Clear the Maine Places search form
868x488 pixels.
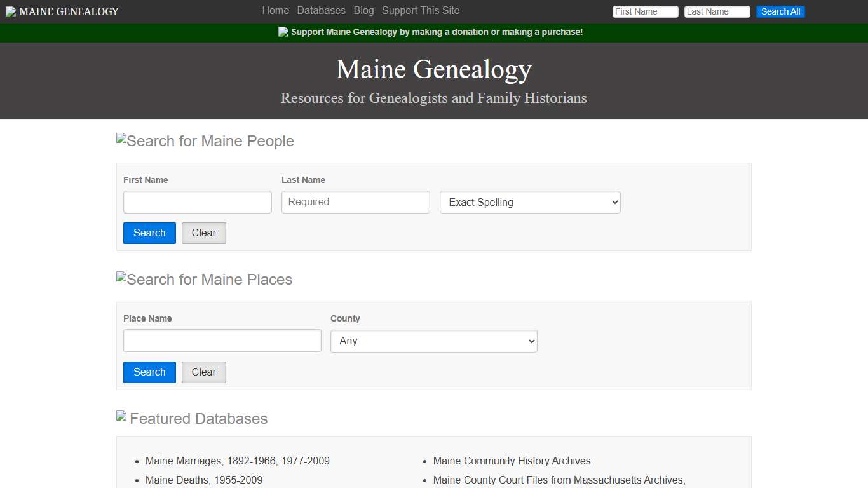(203, 372)
